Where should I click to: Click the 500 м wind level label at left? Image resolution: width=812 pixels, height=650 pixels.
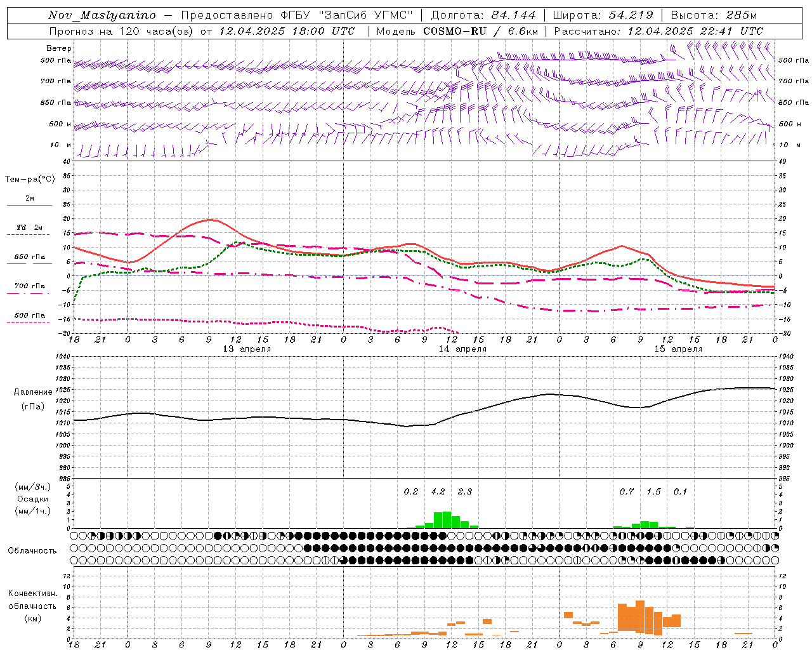click(x=61, y=124)
